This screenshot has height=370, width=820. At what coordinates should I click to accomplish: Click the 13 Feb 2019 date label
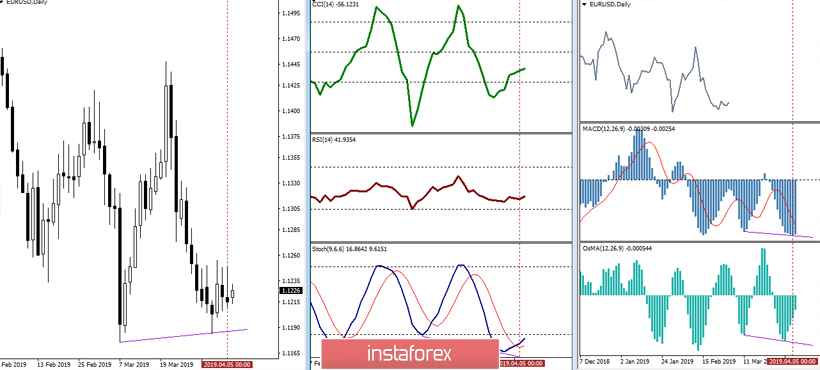pos(54,364)
